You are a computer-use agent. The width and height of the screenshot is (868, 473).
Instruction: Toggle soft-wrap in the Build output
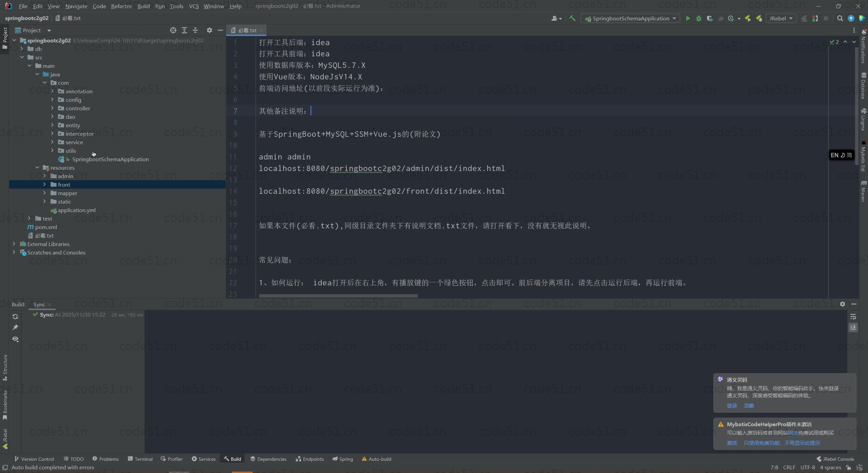[853, 317]
